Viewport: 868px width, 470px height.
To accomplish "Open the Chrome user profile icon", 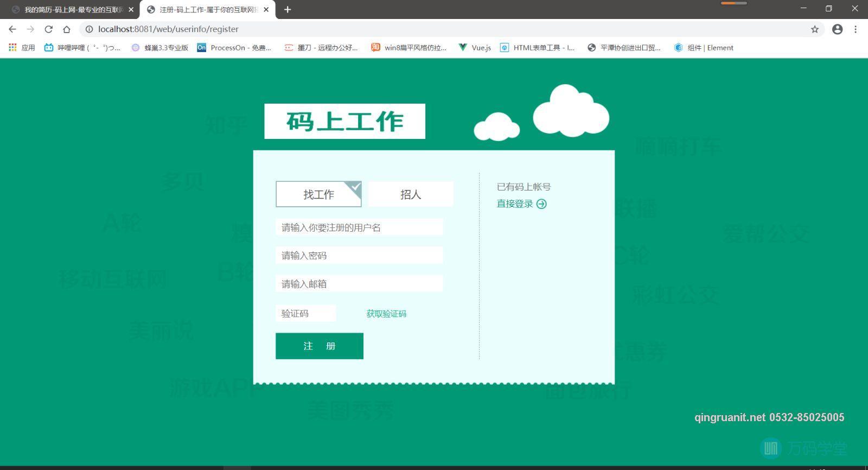I will pyautogui.click(x=837, y=29).
